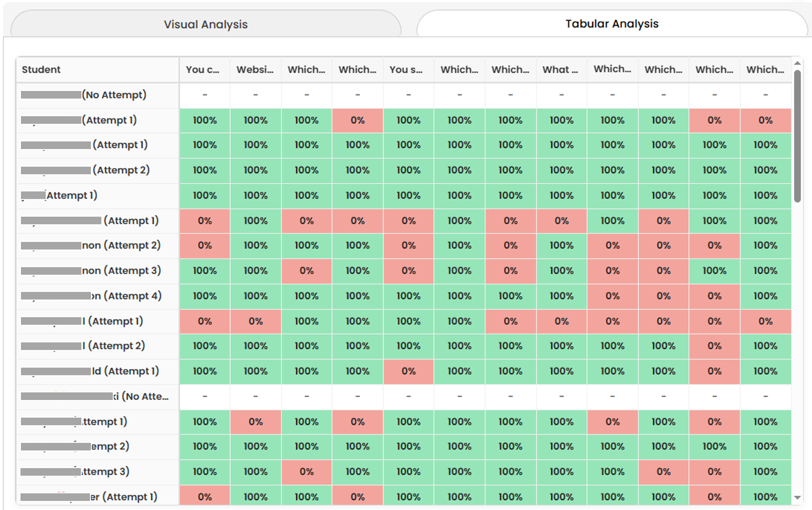This screenshot has height=510, width=812.
Task: Click the table scrollbar's up arrow
Action: [x=797, y=63]
